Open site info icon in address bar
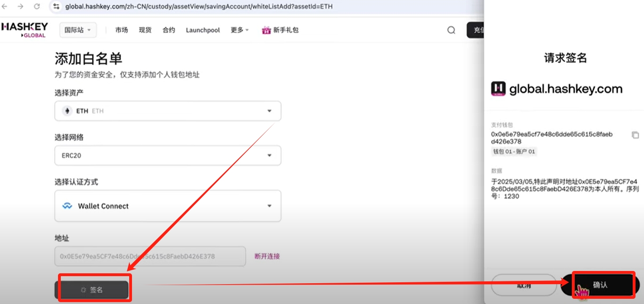644x304 pixels. 57,7
